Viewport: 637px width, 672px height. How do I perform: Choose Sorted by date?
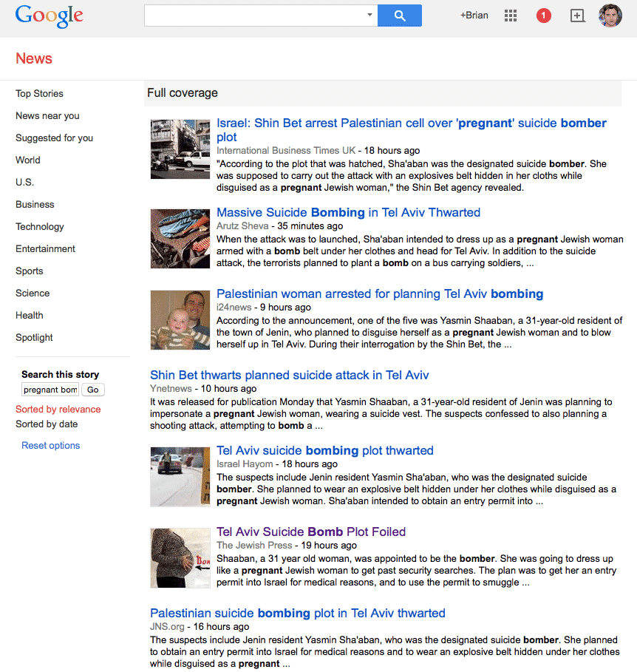47,424
